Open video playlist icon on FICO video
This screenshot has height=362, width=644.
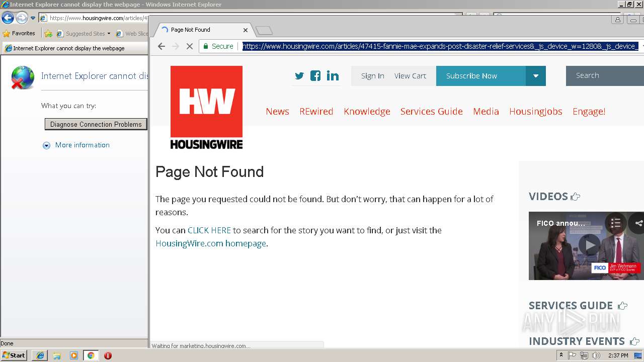(x=615, y=223)
